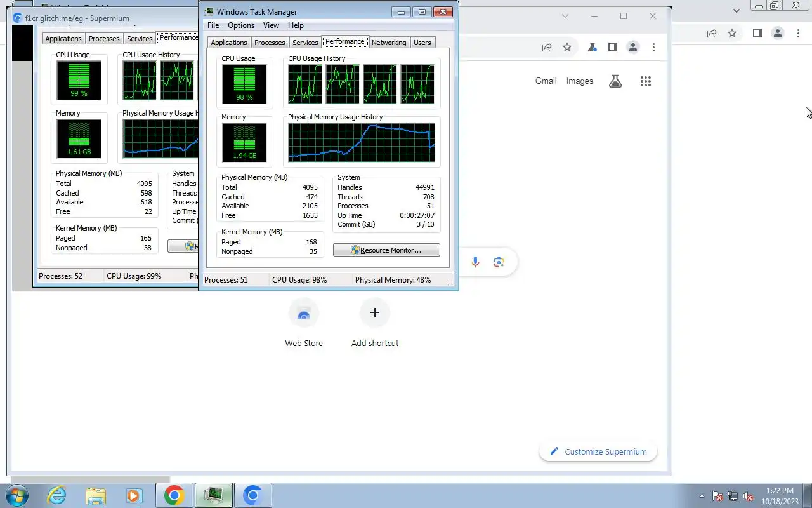The width and height of the screenshot is (812, 508).
Task: Open the Google apps grid
Action: point(646,81)
